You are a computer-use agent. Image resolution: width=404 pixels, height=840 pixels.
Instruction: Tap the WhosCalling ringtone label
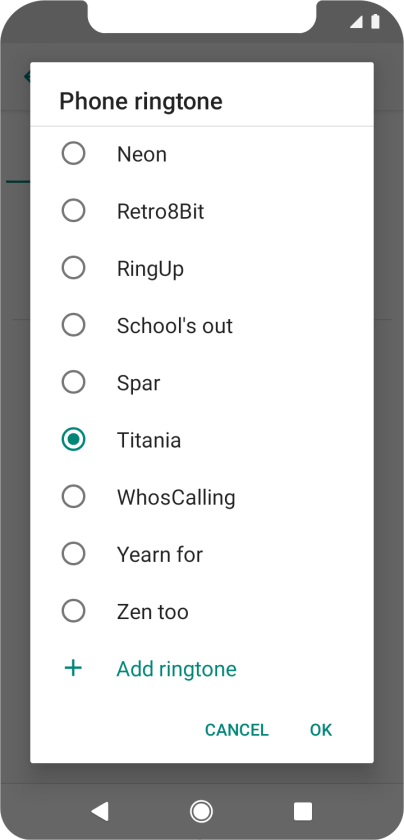pos(176,498)
